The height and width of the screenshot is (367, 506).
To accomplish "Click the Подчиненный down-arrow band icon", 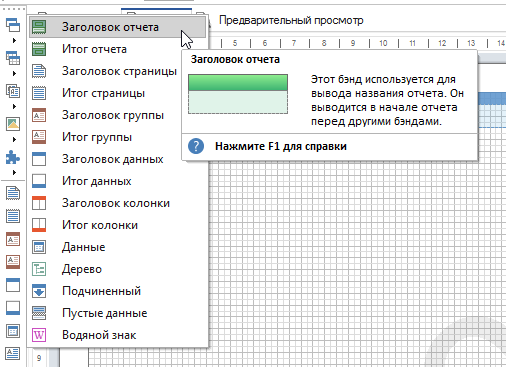I will tap(39, 291).
